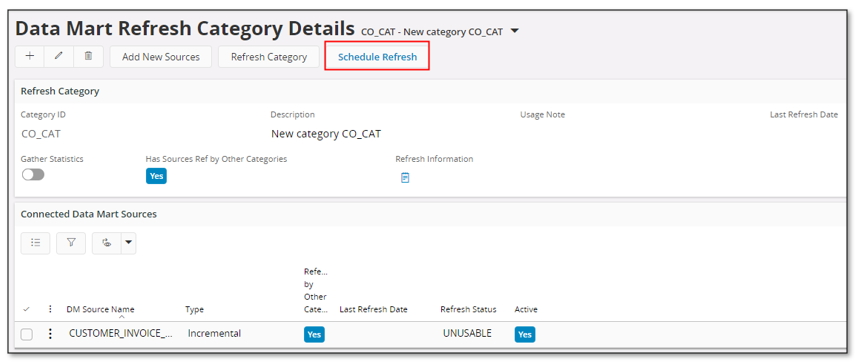Open the filter funnel icon
Screen dimensions: 855x364
coord(71,243)
